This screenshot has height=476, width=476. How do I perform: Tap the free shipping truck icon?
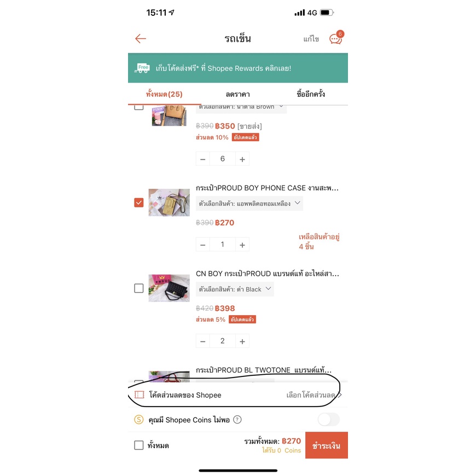coord(142,68)
